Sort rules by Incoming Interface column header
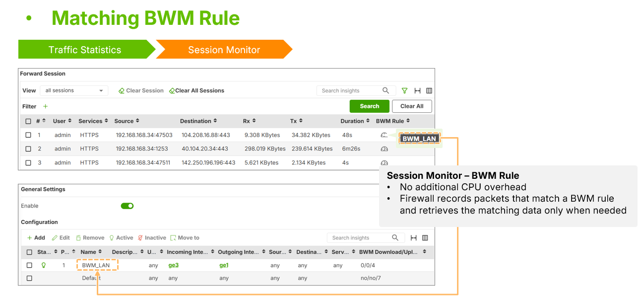 pos(191,252)
